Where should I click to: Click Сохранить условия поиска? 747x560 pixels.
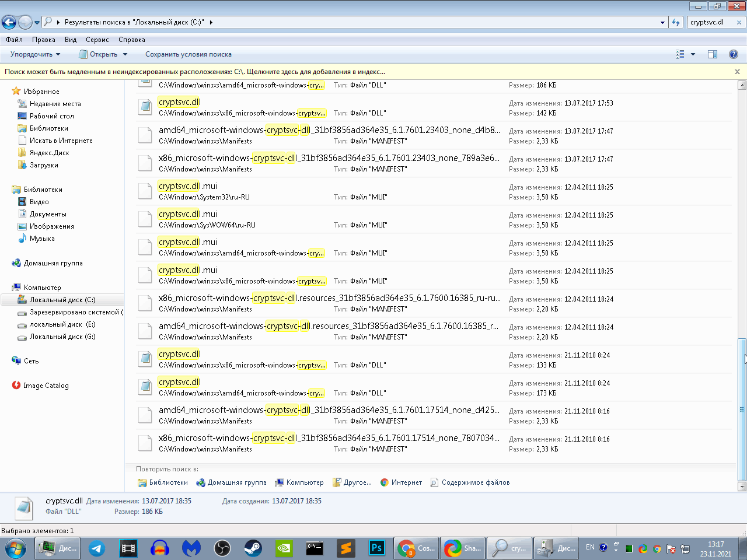click(189, 54)
